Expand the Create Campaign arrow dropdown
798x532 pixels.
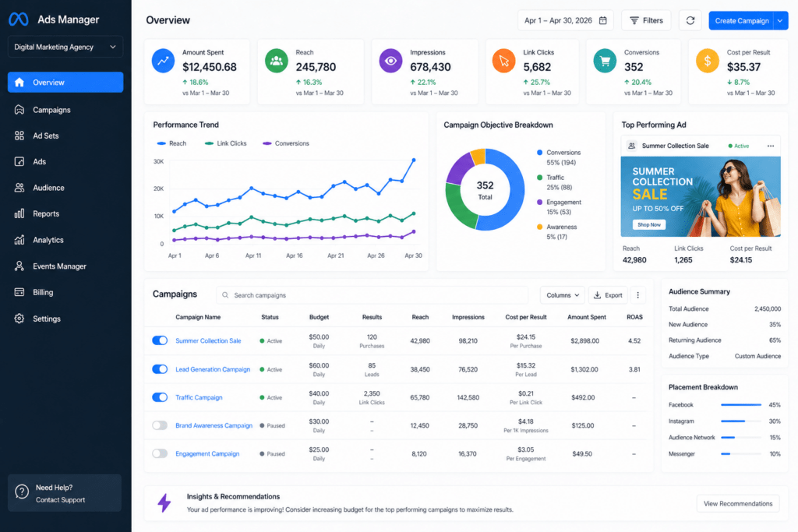pyautogui.click(x=780, y=21)
